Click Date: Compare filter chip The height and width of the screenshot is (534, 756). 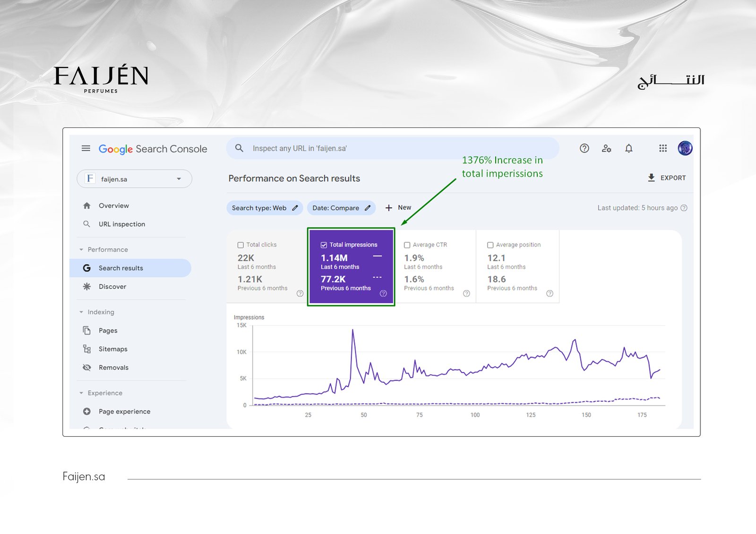(x=341, y=208)
